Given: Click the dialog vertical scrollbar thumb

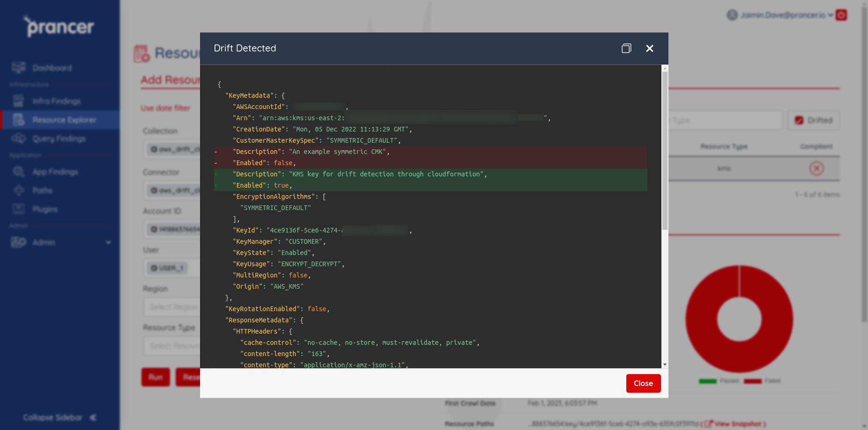Looking at the screenshot, I should (x=665, y=151).
